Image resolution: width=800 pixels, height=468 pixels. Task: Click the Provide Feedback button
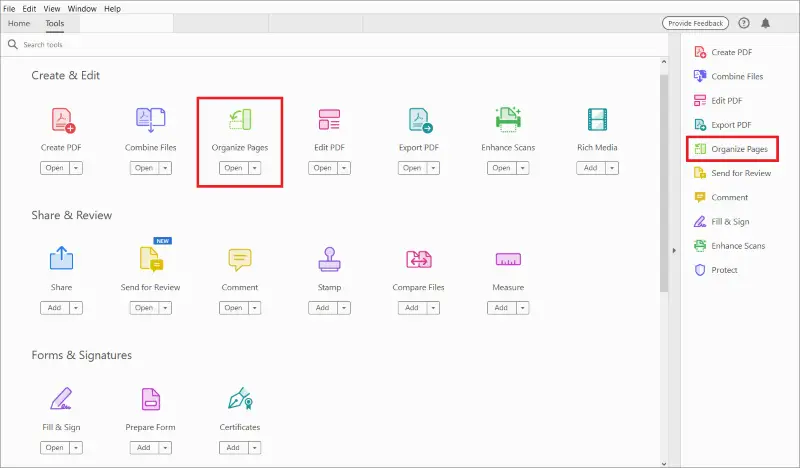(695, 23)
